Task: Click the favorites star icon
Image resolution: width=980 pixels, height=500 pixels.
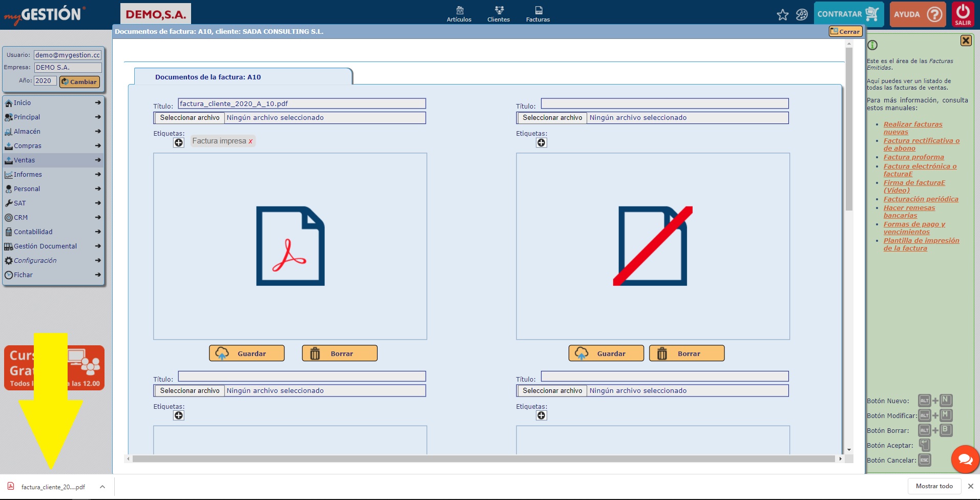Action: coord(782,15)
